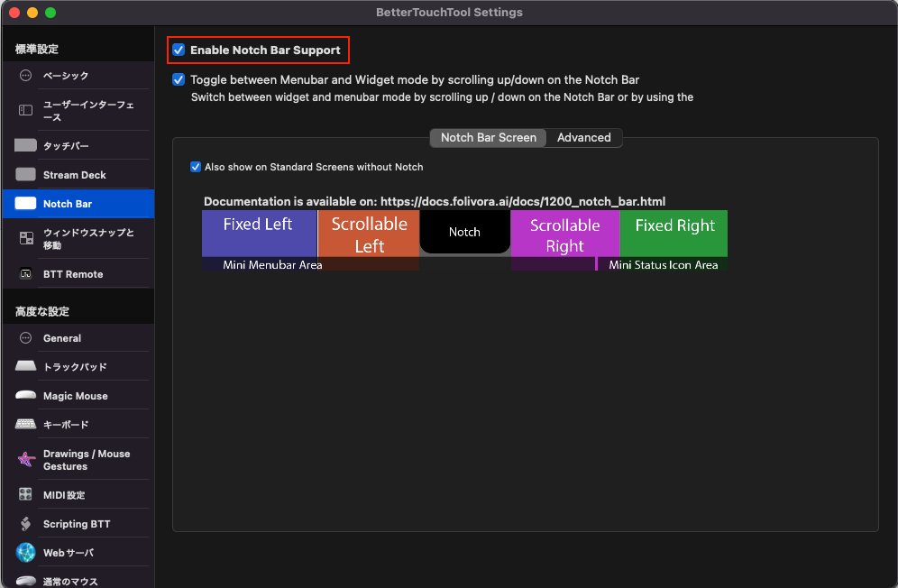This screenshot has height=588, width=898.
Task: Click the BetterTouchTool Settings window title
Action: pos(450,12)
